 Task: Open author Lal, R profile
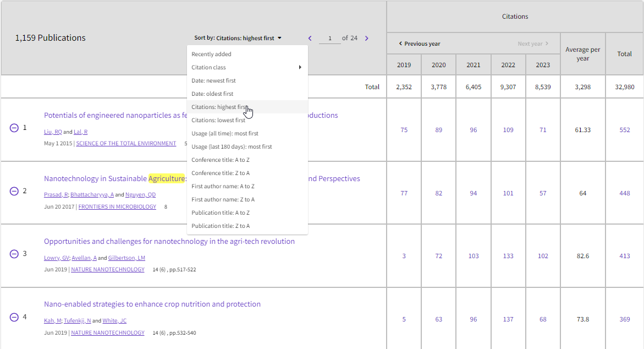(x=80, y=132)
